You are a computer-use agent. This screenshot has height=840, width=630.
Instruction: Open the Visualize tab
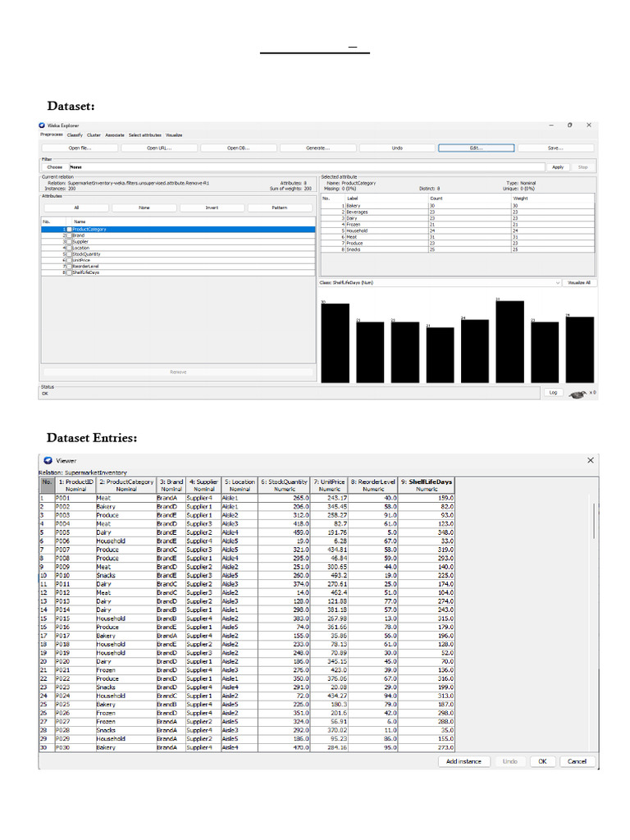174,135
